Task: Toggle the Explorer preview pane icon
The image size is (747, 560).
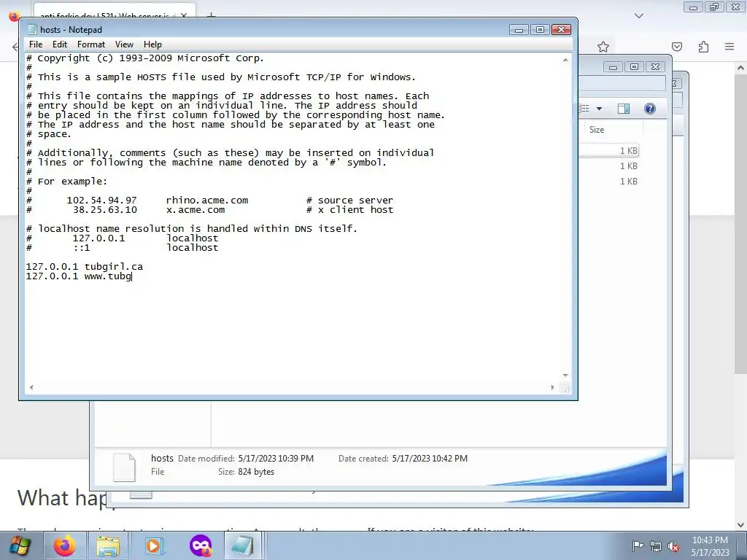Action: tap(624, 109)
